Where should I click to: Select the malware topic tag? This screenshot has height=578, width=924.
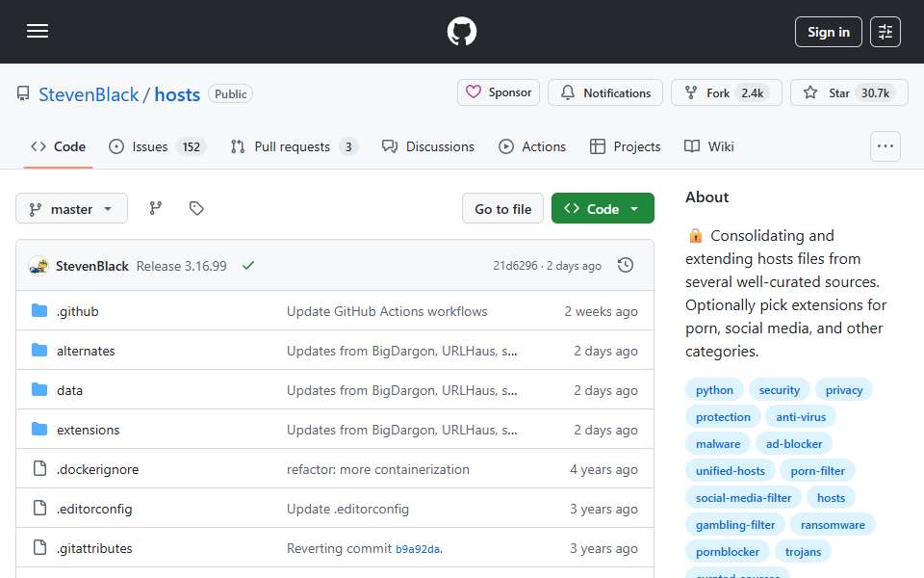pos(718,444)
